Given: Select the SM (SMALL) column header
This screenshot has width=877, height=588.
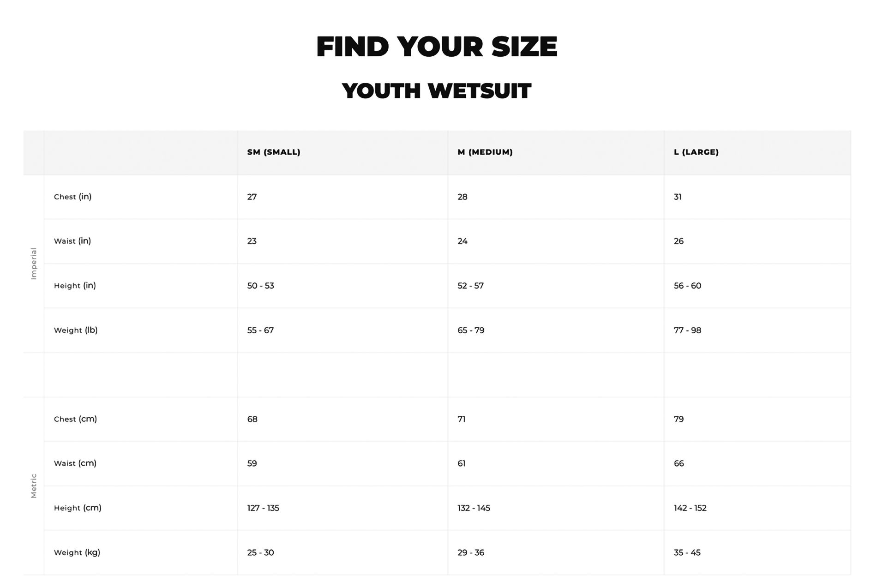Looking at the screenshot, I should 274,152.
